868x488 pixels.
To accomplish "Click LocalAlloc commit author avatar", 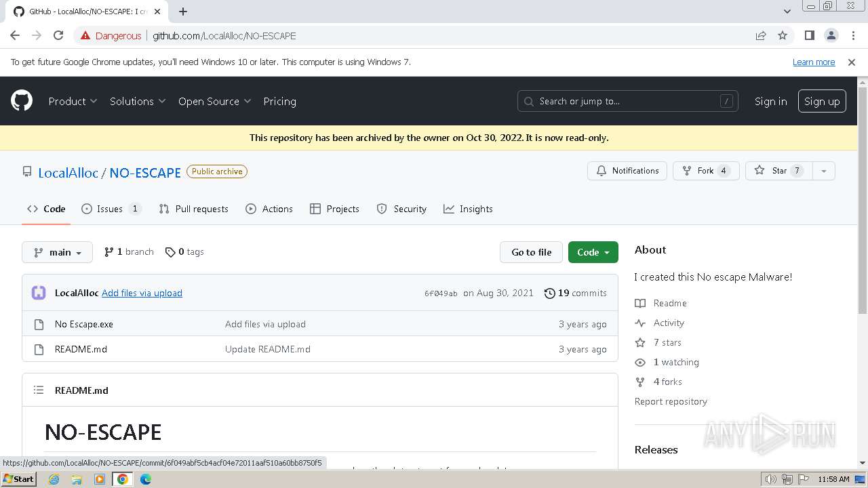I will 39,293.
